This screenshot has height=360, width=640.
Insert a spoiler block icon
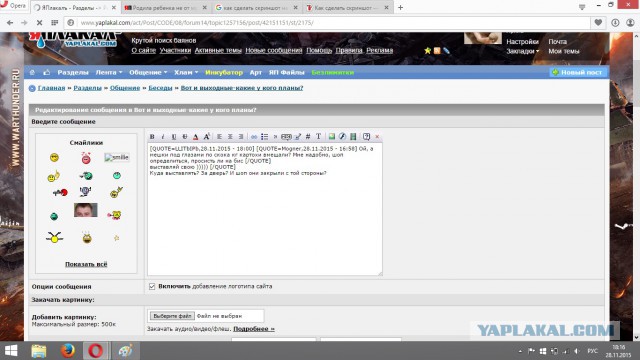tap(286, 137)
